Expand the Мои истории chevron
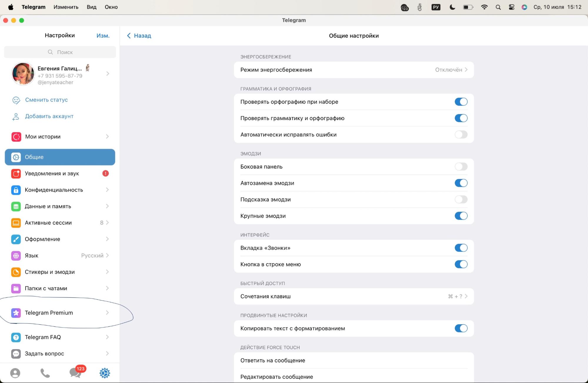This screenshot has height=383, width=588. coord(107,136)
